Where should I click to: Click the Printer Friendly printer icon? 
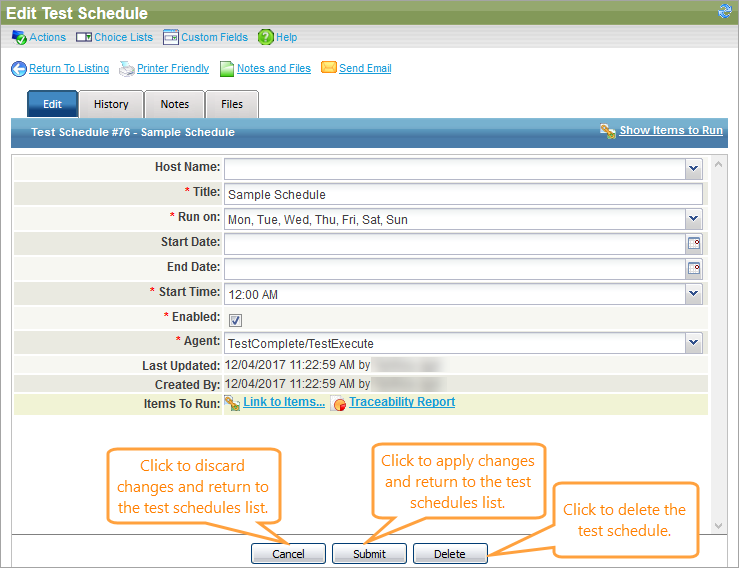click(127, 69)
